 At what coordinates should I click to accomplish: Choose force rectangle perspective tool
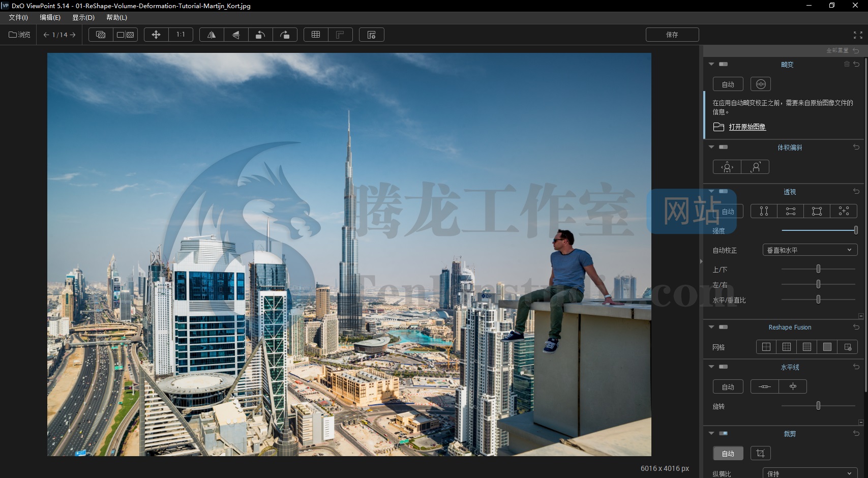pyautogui.click(x=817, y=211)
